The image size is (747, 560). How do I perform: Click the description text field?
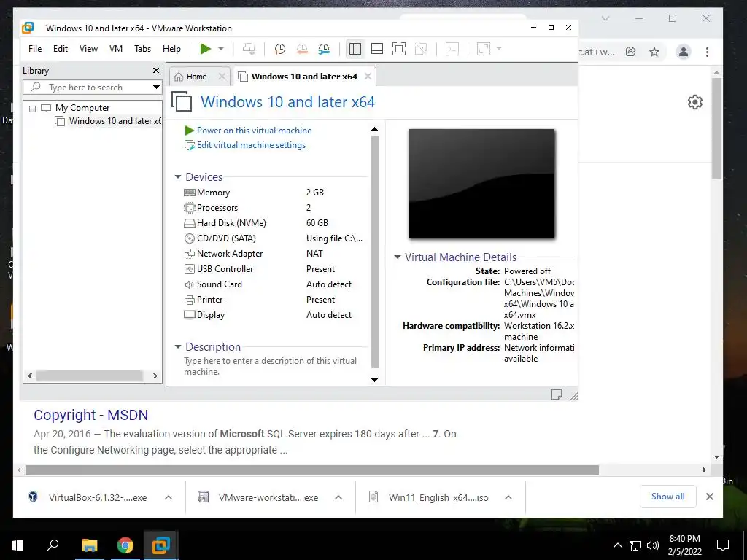[x=270, y=366]
